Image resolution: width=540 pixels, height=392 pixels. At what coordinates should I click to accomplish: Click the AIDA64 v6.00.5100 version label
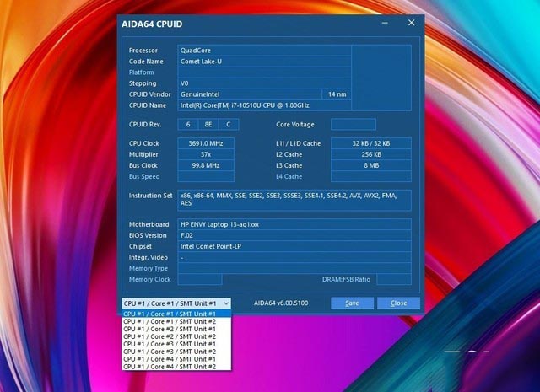coord(281,303)
